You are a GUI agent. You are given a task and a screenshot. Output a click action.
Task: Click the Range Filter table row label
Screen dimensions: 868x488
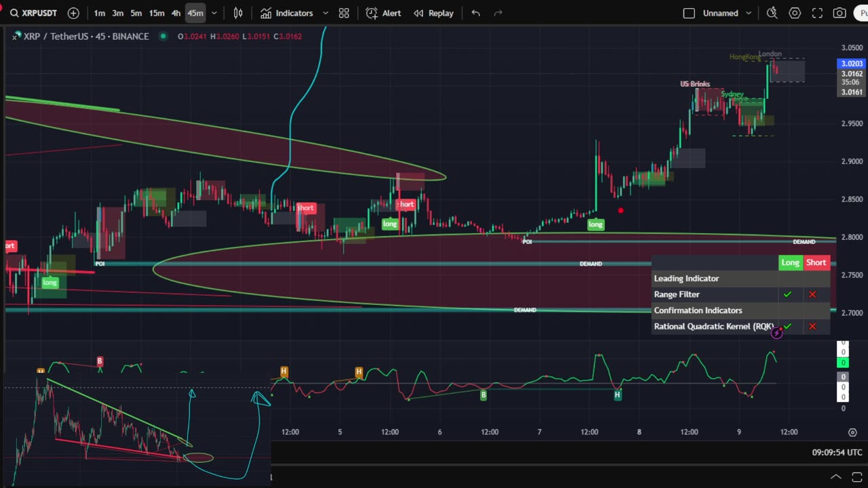pos(677,295)
